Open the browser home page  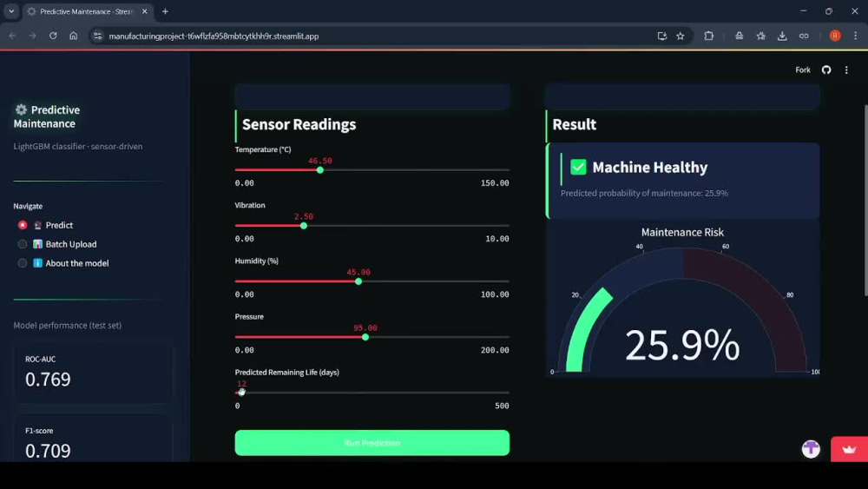coord(73,36)
